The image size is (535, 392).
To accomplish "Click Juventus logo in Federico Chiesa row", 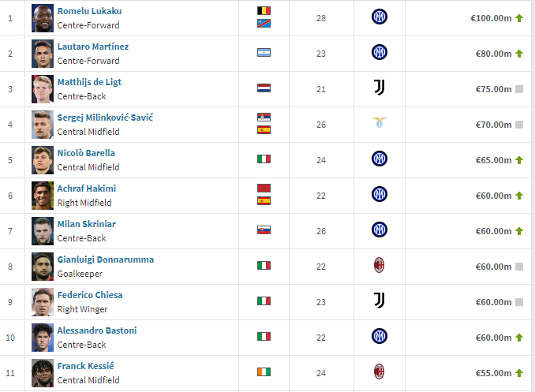I will [x=379, y=301].
